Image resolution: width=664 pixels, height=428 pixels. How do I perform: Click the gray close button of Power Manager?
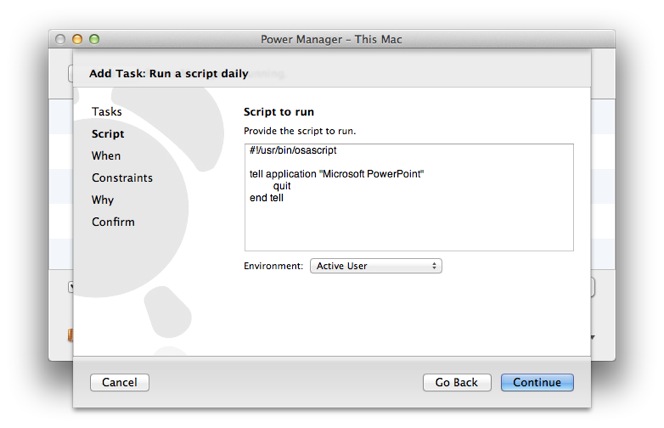click(x=60, y=39)
